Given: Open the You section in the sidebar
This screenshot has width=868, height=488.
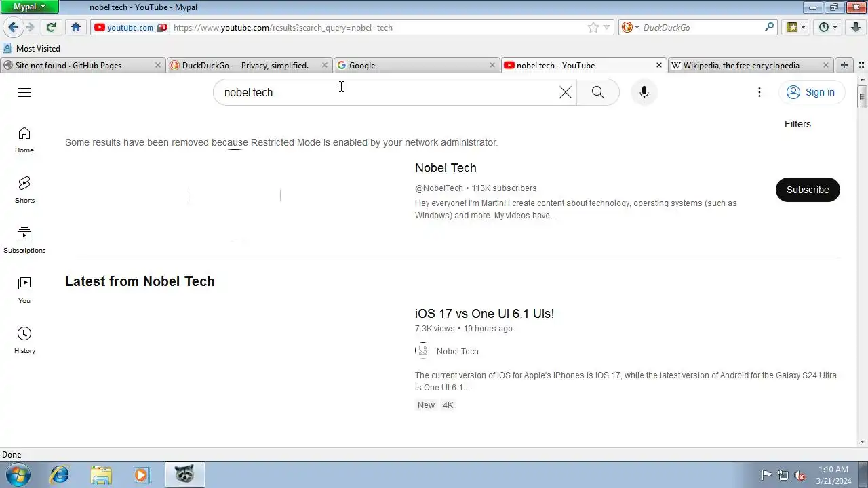Looking at the screenshot, I should click(24, 291).
